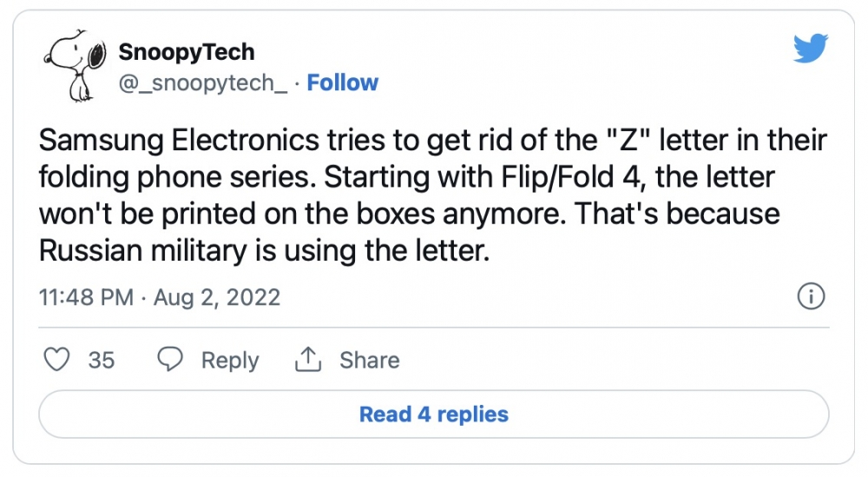
Task: Click the 35 likes count
Action: click(102, 360)
